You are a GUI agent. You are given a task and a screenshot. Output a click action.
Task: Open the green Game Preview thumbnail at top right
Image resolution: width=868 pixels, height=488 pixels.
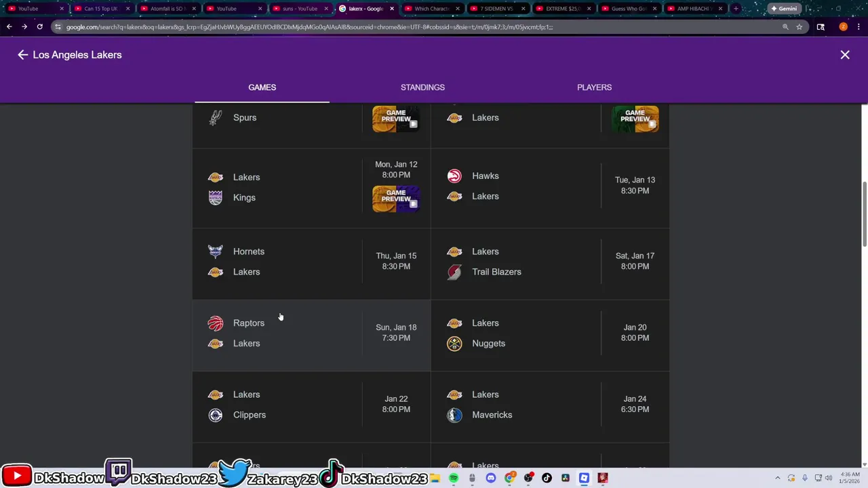(x=635, y=119)
